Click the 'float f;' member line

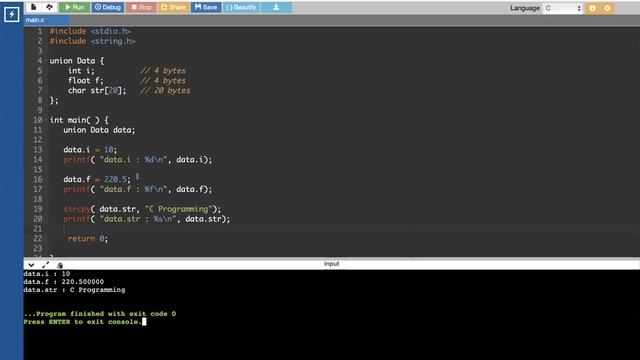[x=86, y=80]
